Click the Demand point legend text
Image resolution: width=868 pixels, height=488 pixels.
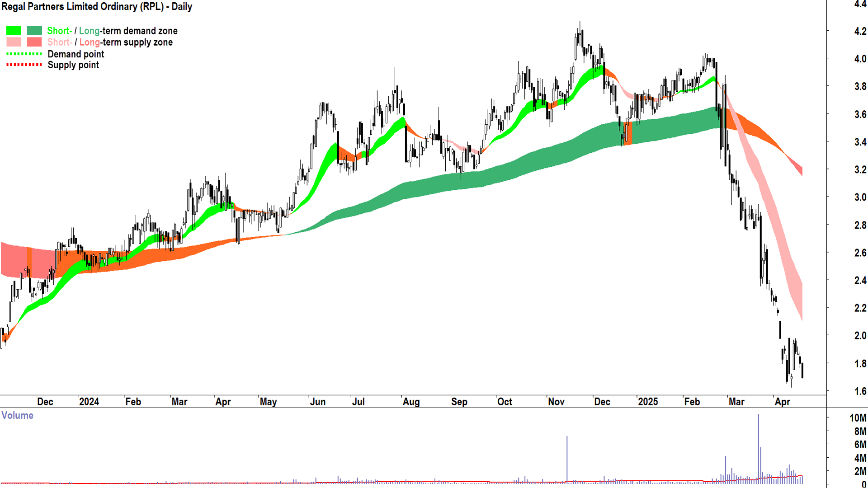75,54
